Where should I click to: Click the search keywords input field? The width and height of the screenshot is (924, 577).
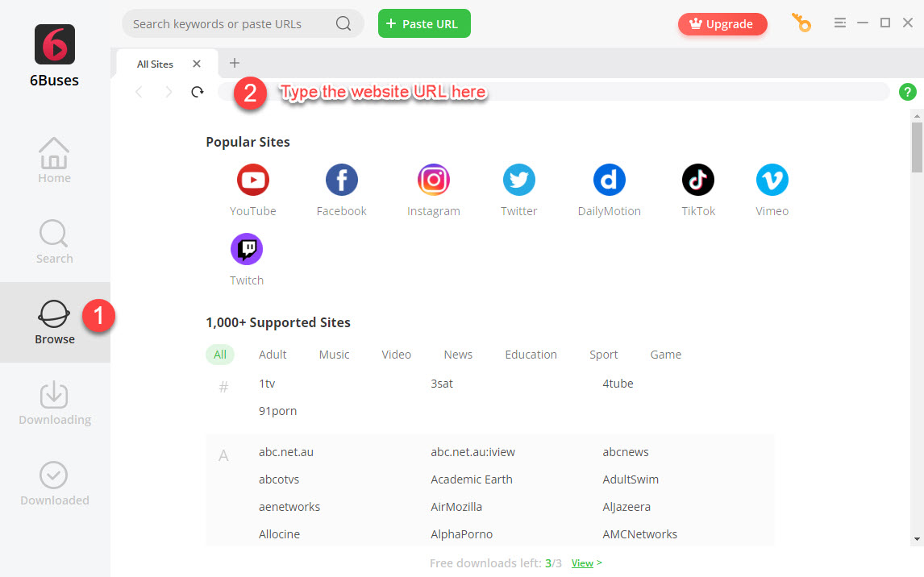tap(230, 24)
